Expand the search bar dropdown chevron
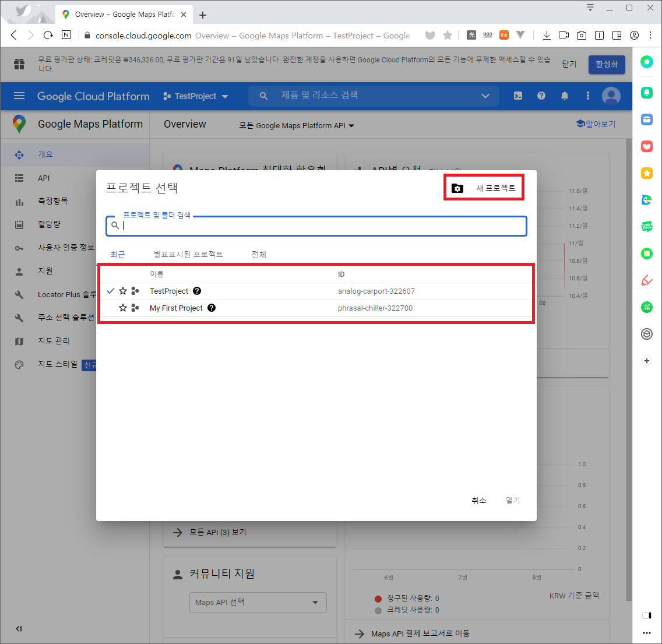The image size is (662, 644). click(x=485, y=96)
